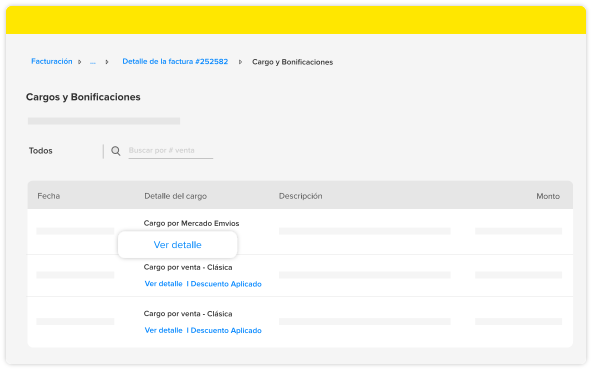This screenshot has width=592, height=370.
Task: Select the Monto column header
Action: (548, 196)
